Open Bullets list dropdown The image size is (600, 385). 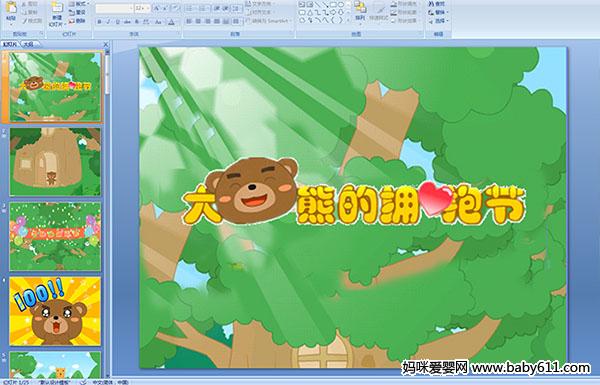[x=192, y=8]
